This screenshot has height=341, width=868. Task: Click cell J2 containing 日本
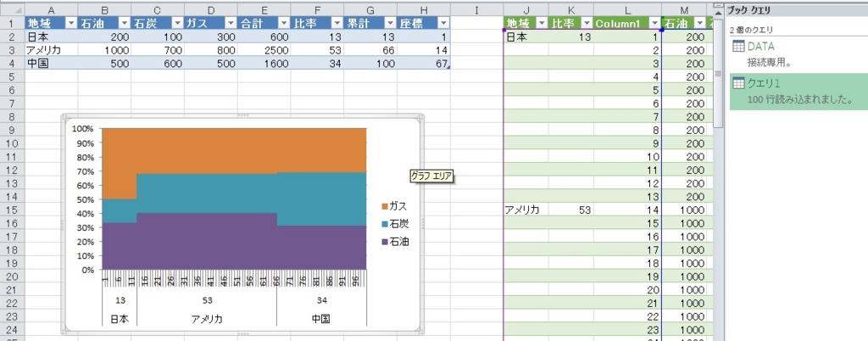(x=526, y=37)
